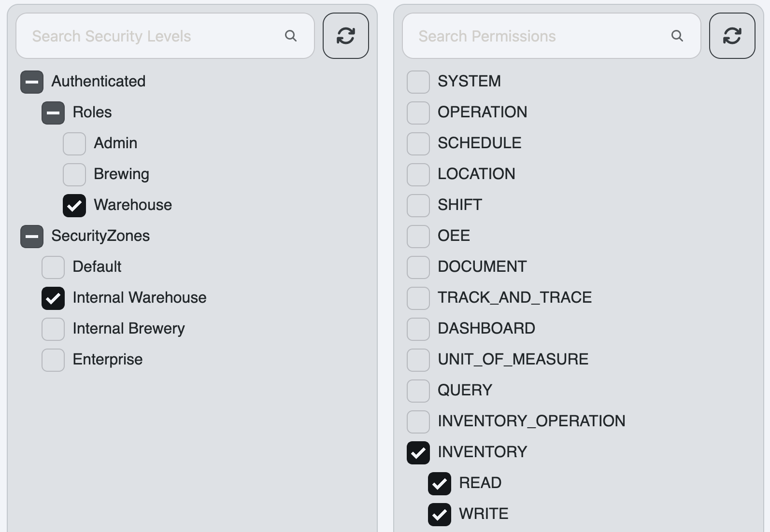Select the INVENTORY_OPERATION tree item label
The image size is (770, 532).
point(531,421)
